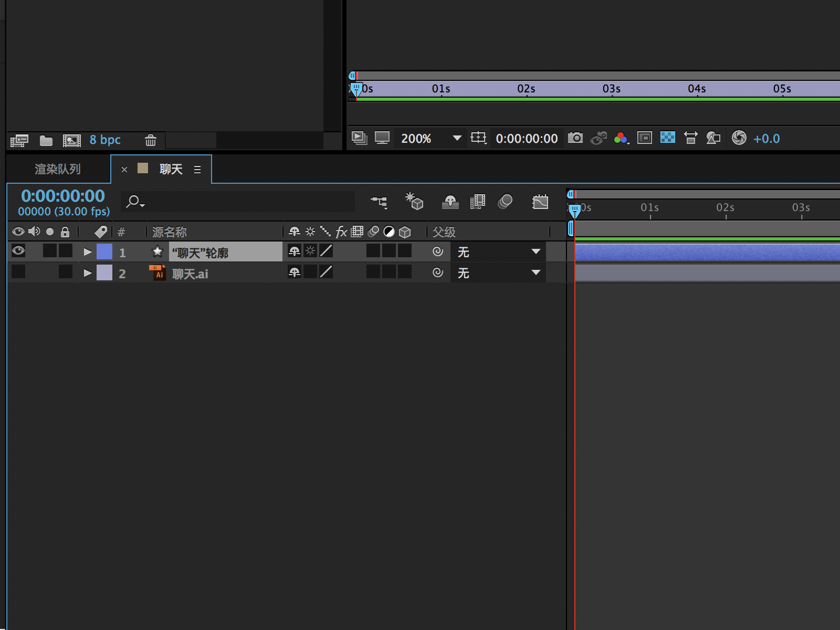Click the viewer timecode 0:00:00:00

[x=527, y=139]
